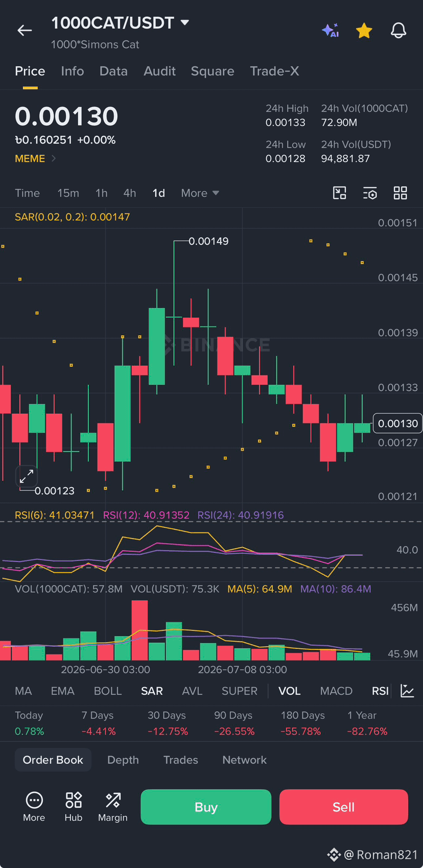The height and width of the screenshot is (868, 423).
Task: Expand chart to fullscreen with arrows icon
Action: pyautogui.click(x=27, y=476)
